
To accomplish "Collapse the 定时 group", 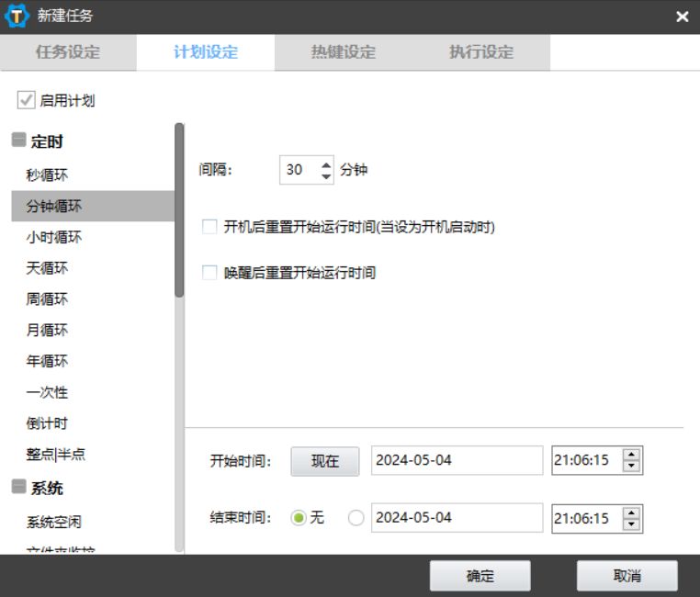I will coord(18,140).
